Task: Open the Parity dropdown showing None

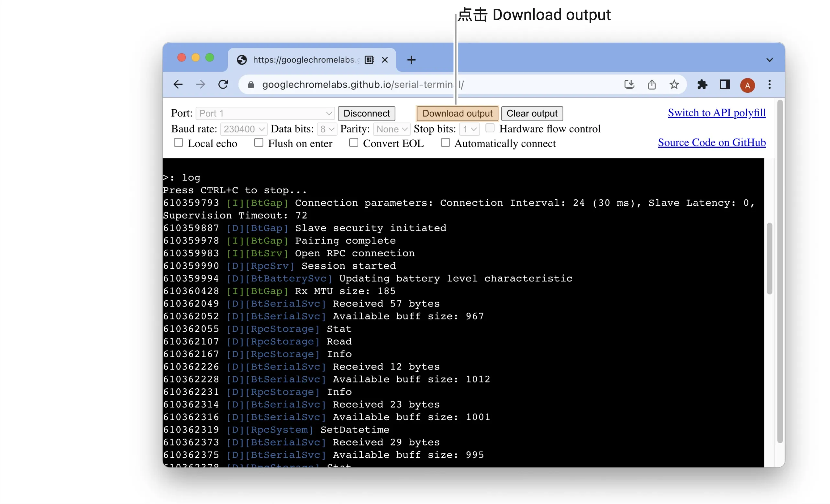Action: point(392,129)
